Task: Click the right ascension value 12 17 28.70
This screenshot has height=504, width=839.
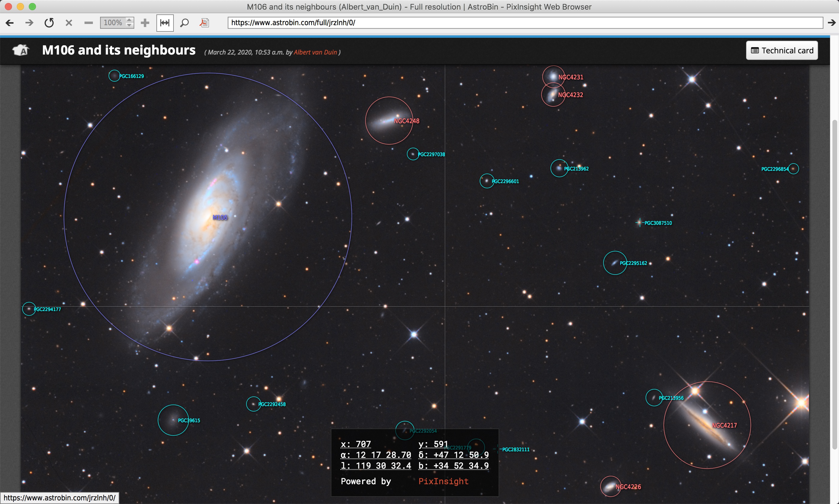Action: pyautogui.click(x=383, y=455)
